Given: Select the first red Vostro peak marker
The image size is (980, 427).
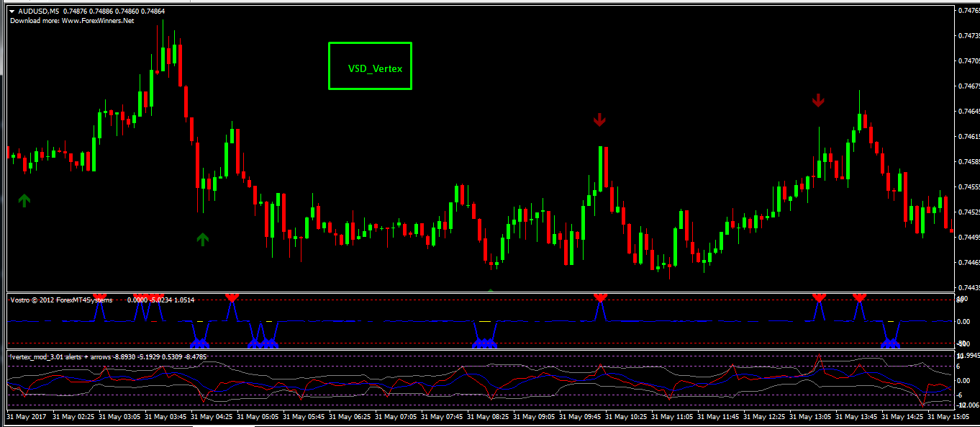Looking at the screenshot, I should click(232, 297).
